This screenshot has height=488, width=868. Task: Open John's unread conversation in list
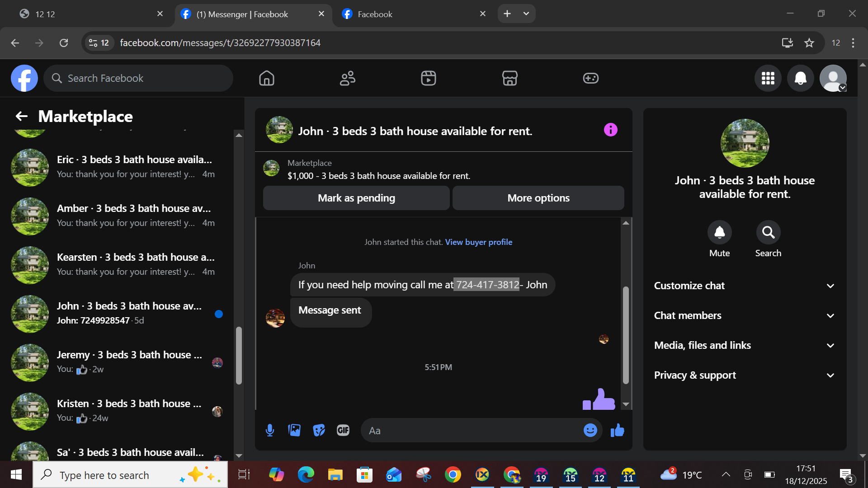click(x=118, y=314)
